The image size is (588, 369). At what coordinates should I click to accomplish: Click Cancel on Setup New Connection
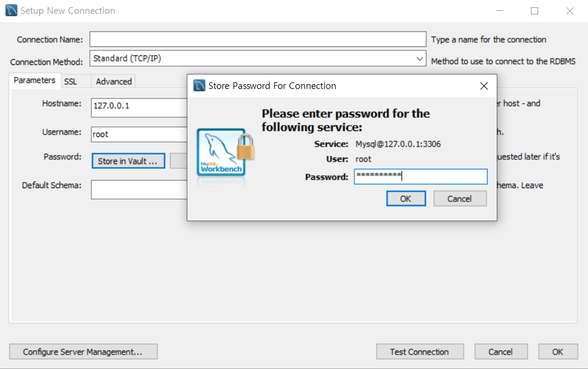tap(501, 352)
